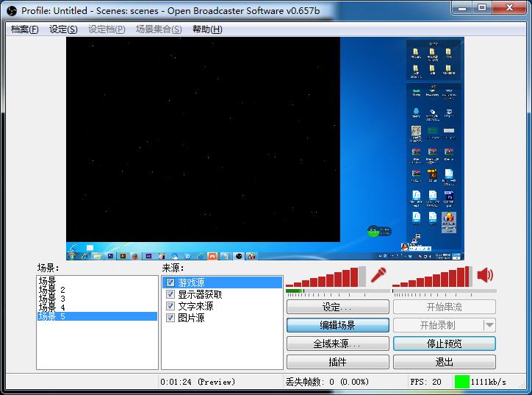The image size is (532, 395).
Task: Click the green bitrate status indicator square
Action: click(461, 382)
